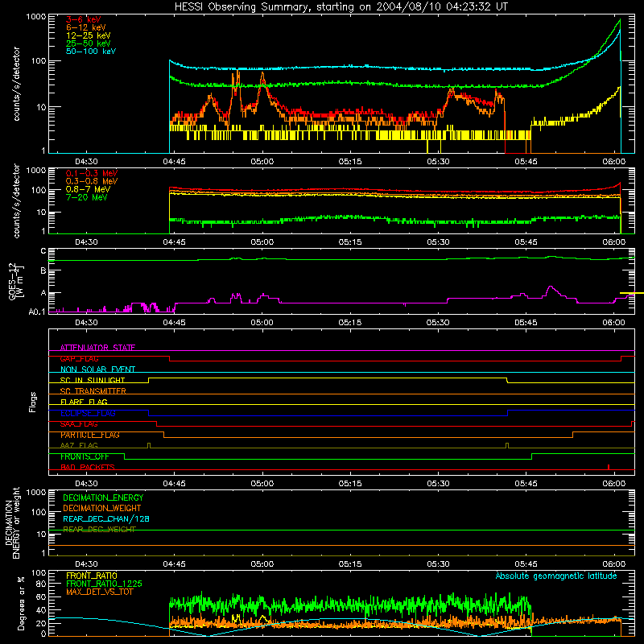This screenshot has width=644, height=644.
Task: Click the Absolute geomagnetic latitude label
Action: (556, 576)
